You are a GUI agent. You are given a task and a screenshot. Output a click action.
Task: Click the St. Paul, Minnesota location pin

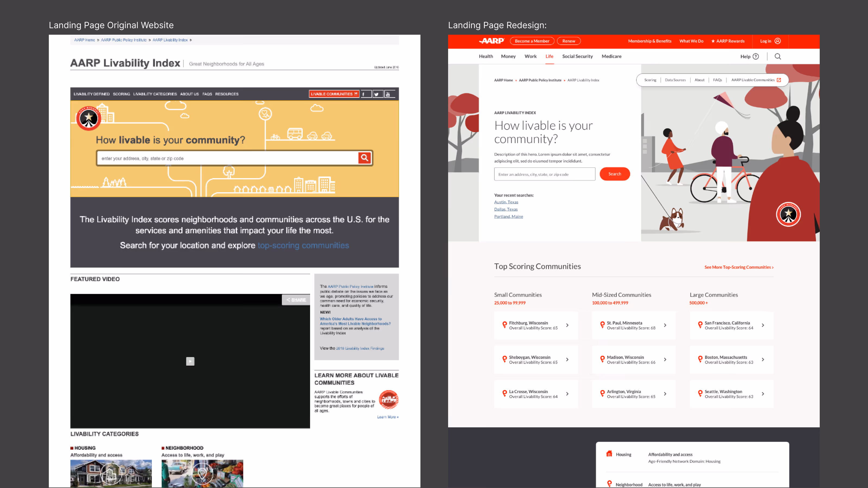(x=602, y=325)
